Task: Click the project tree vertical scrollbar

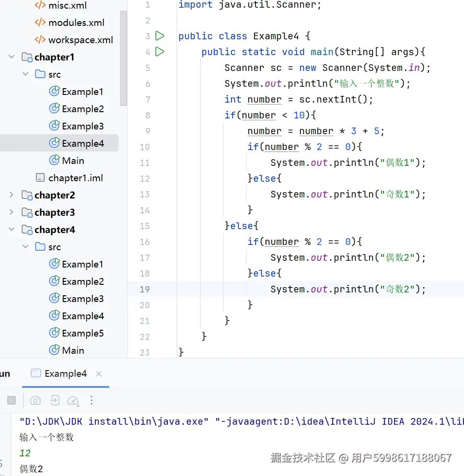Action: (123, 58)
